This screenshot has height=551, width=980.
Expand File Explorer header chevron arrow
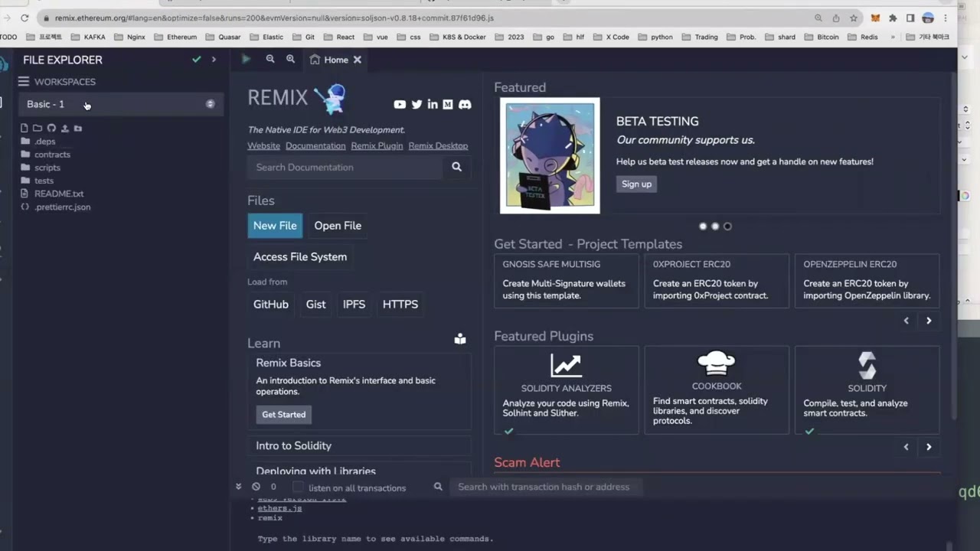click(214, 59)
